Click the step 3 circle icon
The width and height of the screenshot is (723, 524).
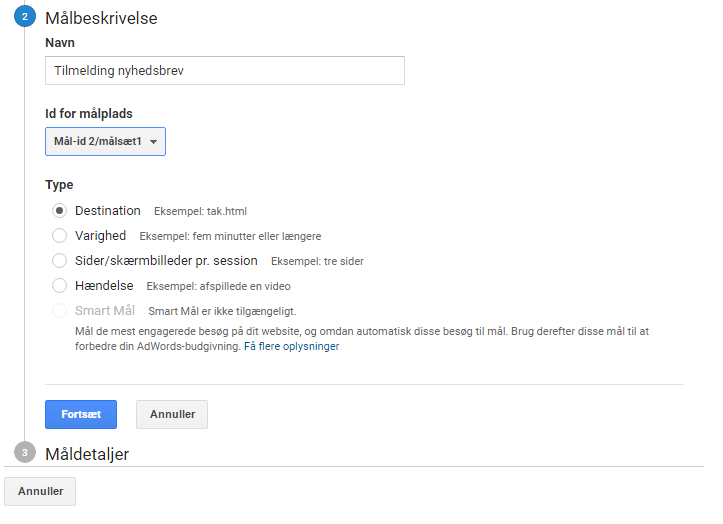(x=25, y=453)
